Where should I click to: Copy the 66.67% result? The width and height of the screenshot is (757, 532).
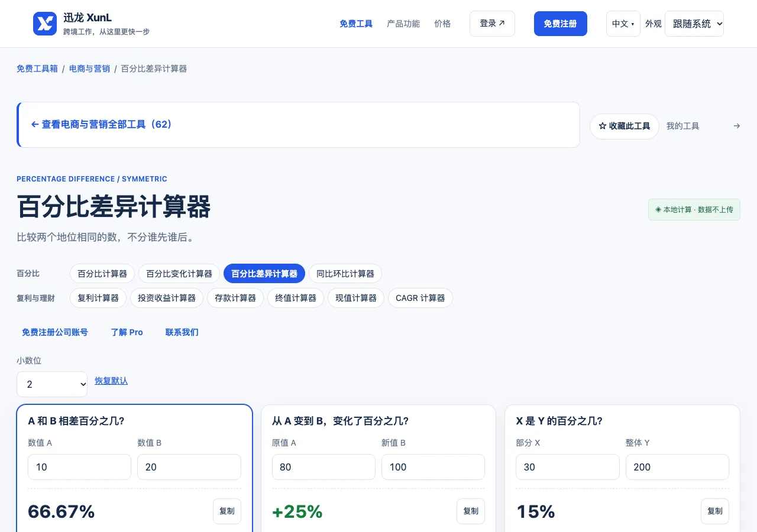(227, 511)
